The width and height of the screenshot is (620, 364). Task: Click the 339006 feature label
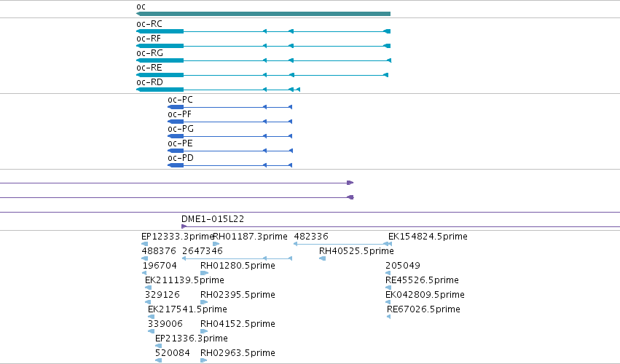[165, 324]
